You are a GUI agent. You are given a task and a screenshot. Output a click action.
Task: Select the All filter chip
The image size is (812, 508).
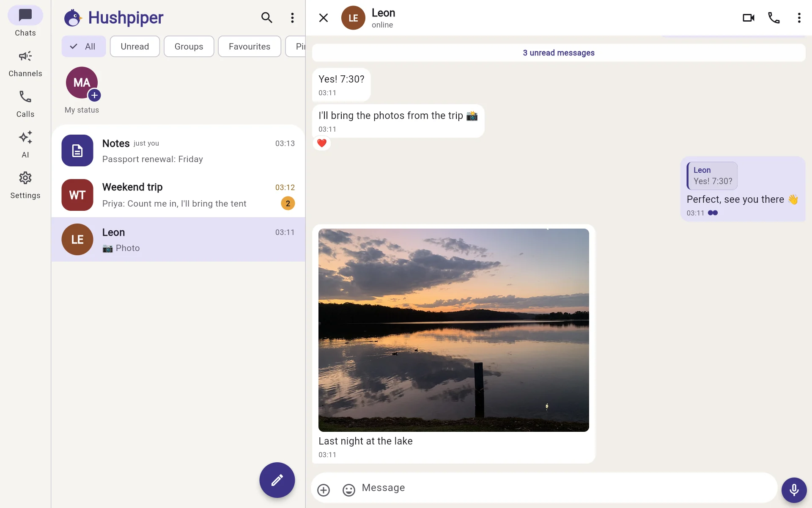83,47
